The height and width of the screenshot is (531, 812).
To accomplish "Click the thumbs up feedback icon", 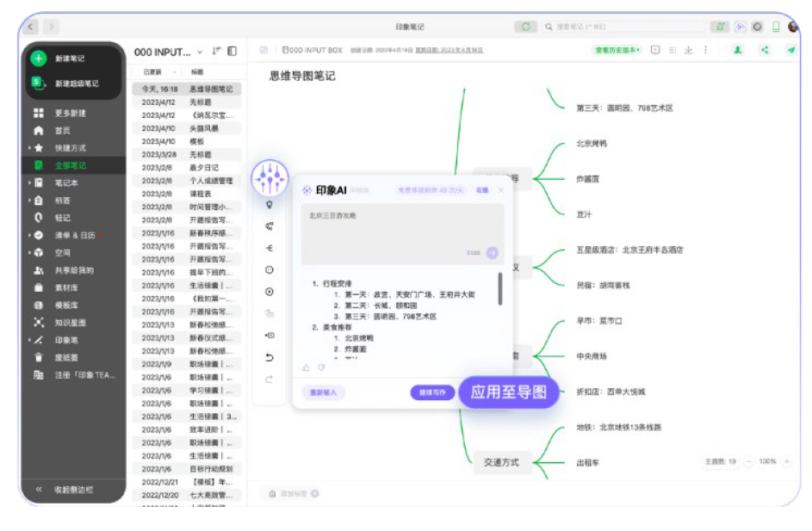I will pos(306,368).
